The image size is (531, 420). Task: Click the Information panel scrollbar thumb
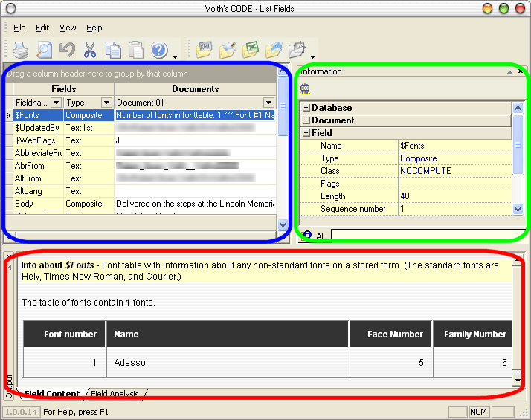pyautogui.click(x=518, y=145)
